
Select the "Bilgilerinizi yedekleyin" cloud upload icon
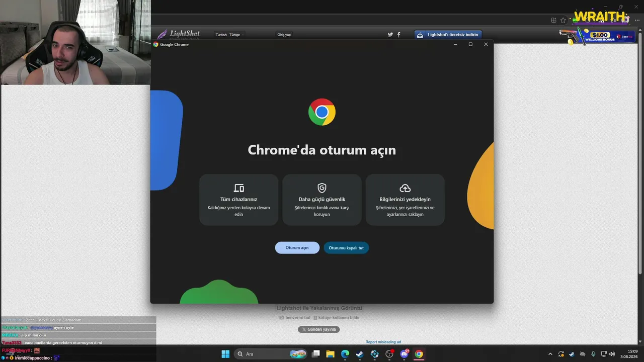point(405,188)
